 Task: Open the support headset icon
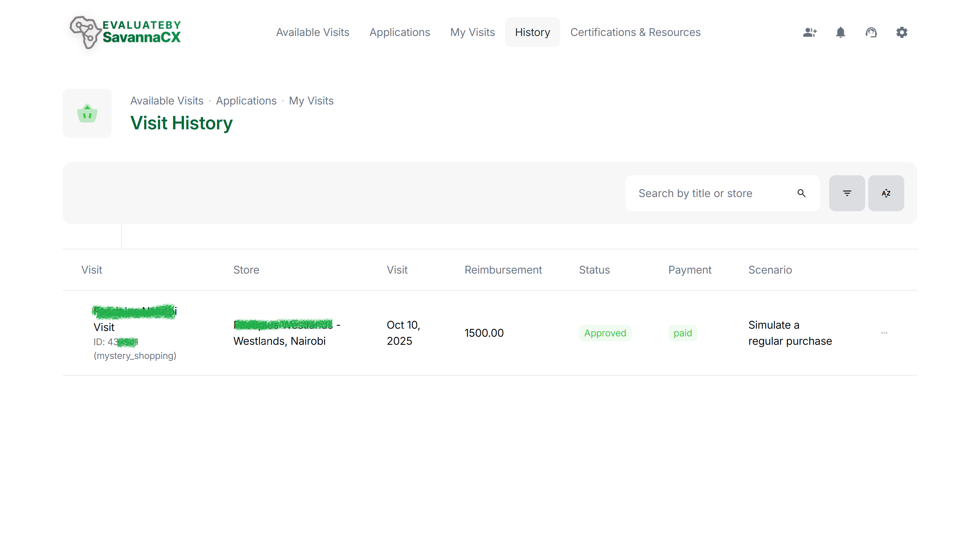point(871,32)
